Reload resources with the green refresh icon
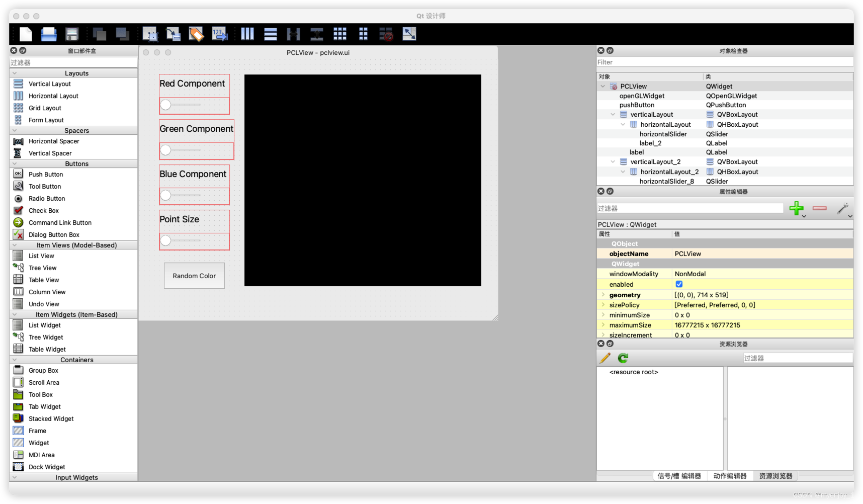The height and width of the screenshot is (504, 863). (x=623, y=358)
